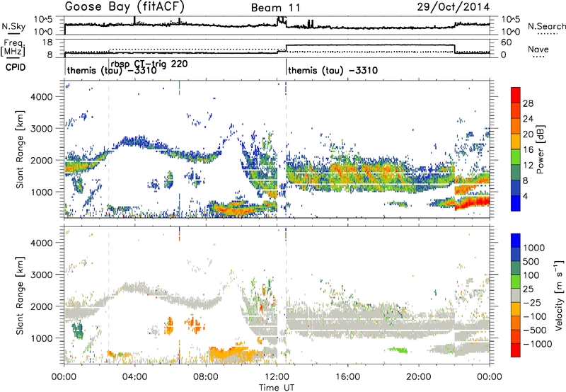Click the '-25' label on velocity colorbar

[x=532, y=302]
